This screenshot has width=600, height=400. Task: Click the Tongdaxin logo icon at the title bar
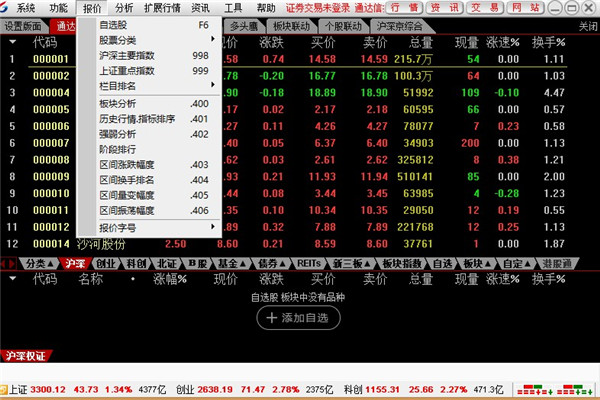[x=3, y=7]
